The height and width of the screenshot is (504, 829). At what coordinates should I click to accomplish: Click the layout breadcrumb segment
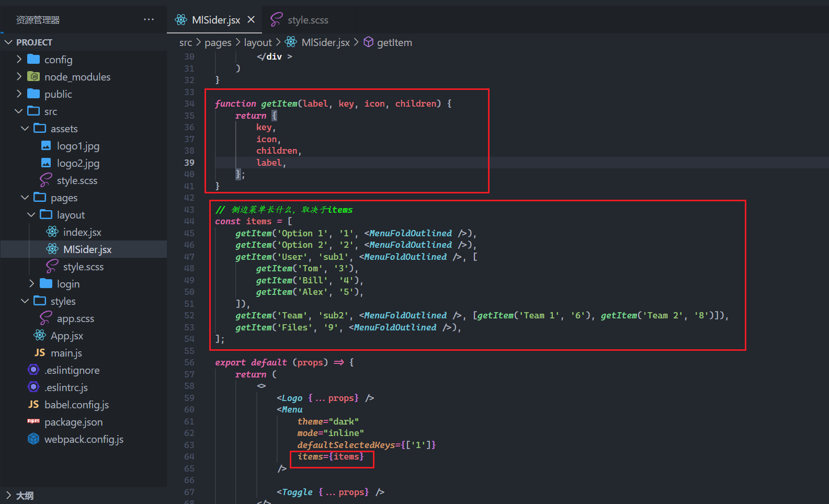point(258,42)
